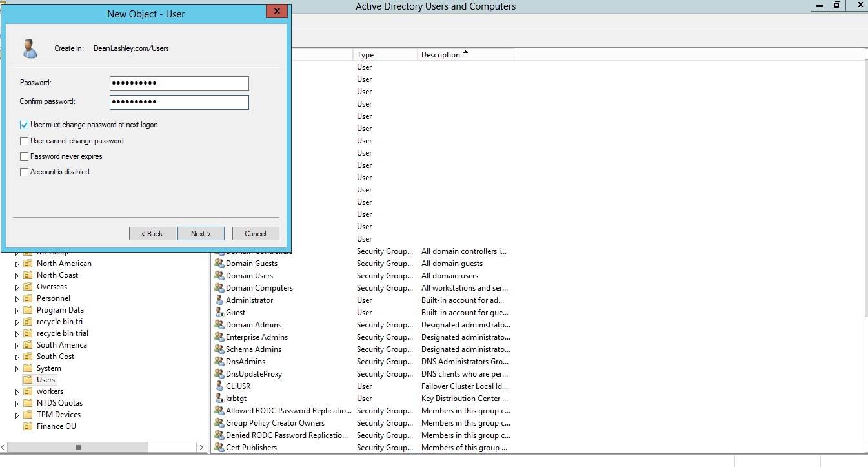This screenshot has height=467, width=868.
Task: Expand the NTDS Quotas tree node
Action: tap(17, 403)
